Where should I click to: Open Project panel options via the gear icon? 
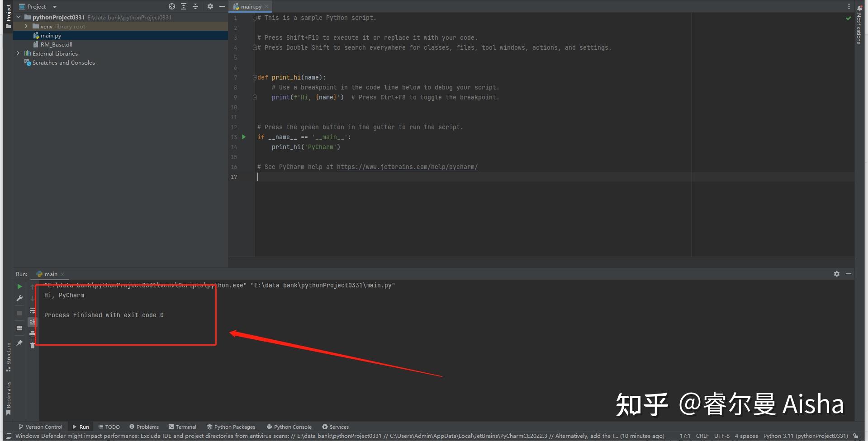[210, 6]
